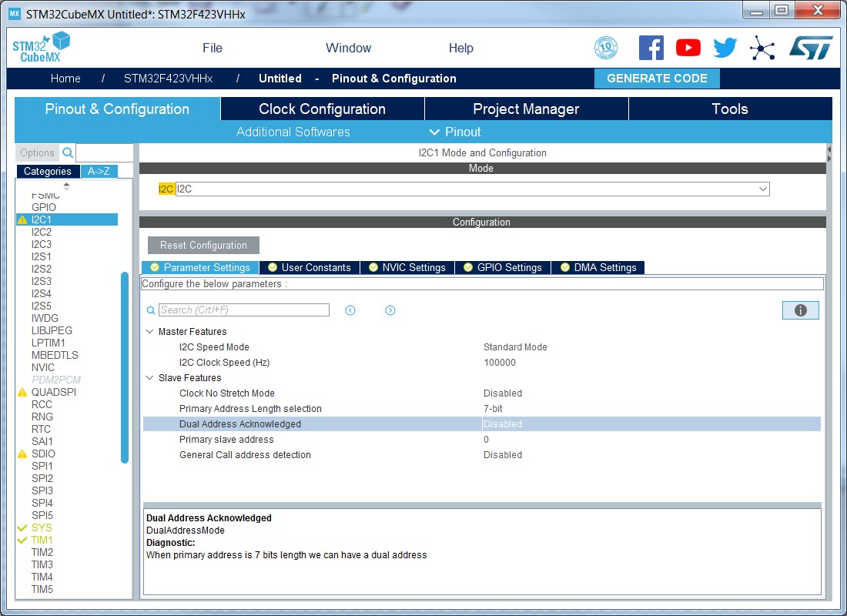Click the green check beside TIM1
The width and height of the screenshot is (847, 616).
(x=22, y=541)
